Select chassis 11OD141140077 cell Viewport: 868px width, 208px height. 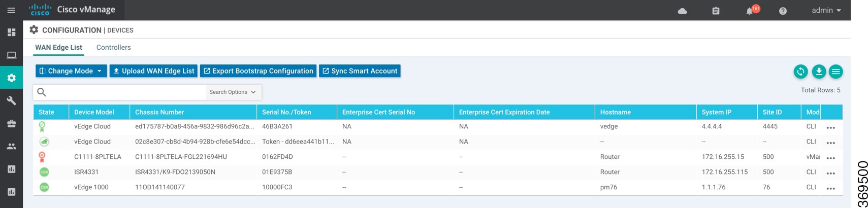coord(160,187)
